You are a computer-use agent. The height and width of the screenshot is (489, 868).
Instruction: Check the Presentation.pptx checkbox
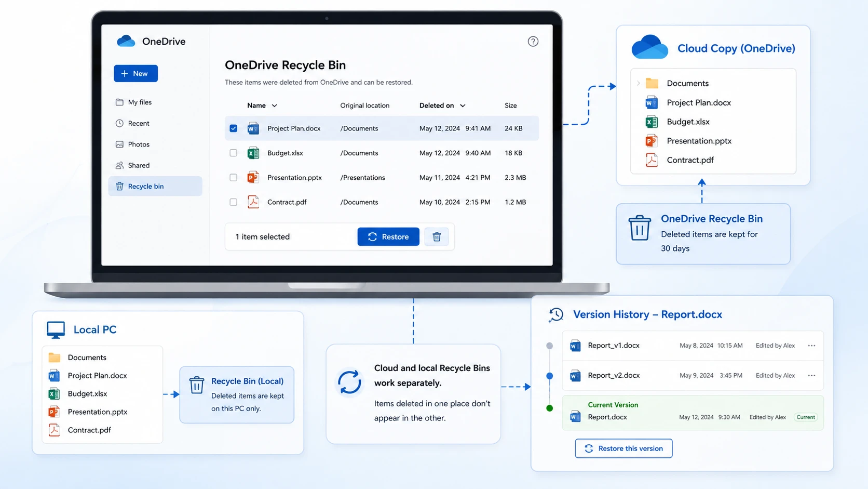pyautogui.click(x=234, y=177)
